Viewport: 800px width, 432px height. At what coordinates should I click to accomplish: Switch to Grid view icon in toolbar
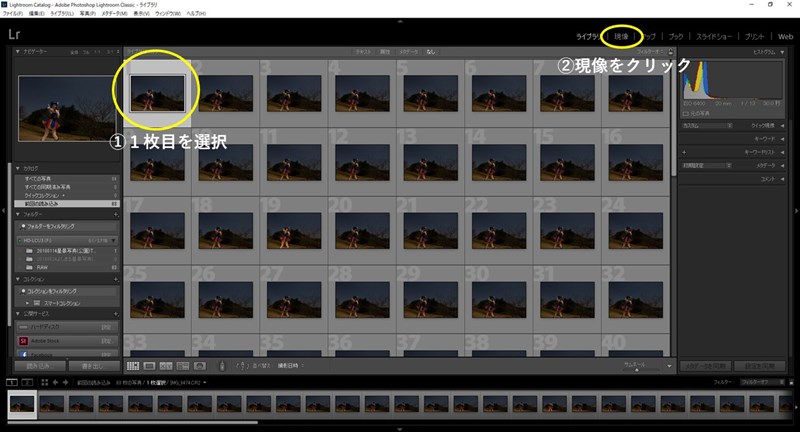click(133, 366)
